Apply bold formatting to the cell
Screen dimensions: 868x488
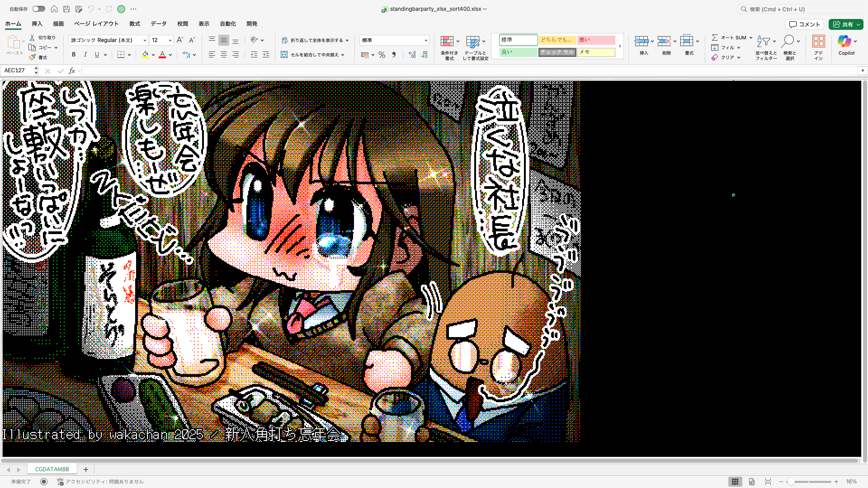tap(73, 55)
